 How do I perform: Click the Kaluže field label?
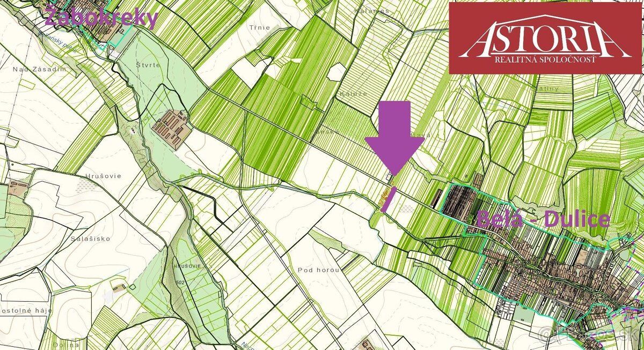pyautogui.click(x=353, y=93)
